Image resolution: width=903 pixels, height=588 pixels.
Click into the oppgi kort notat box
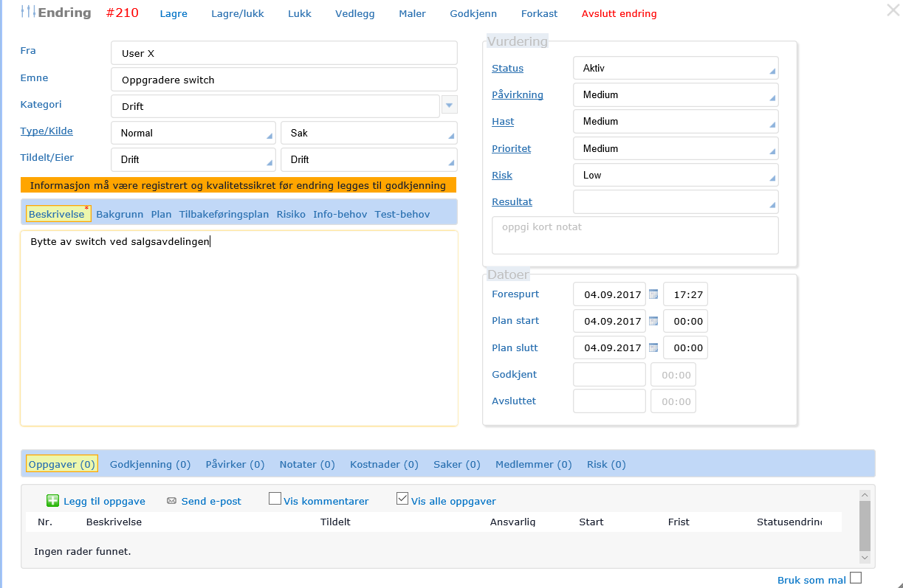[635, 235]
